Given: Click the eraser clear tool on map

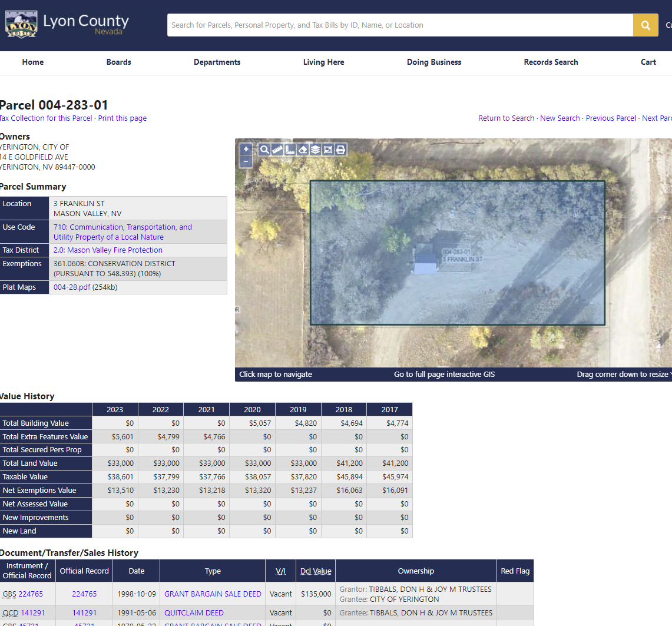Looking at the screenshot, I should [x=303, y=150].
